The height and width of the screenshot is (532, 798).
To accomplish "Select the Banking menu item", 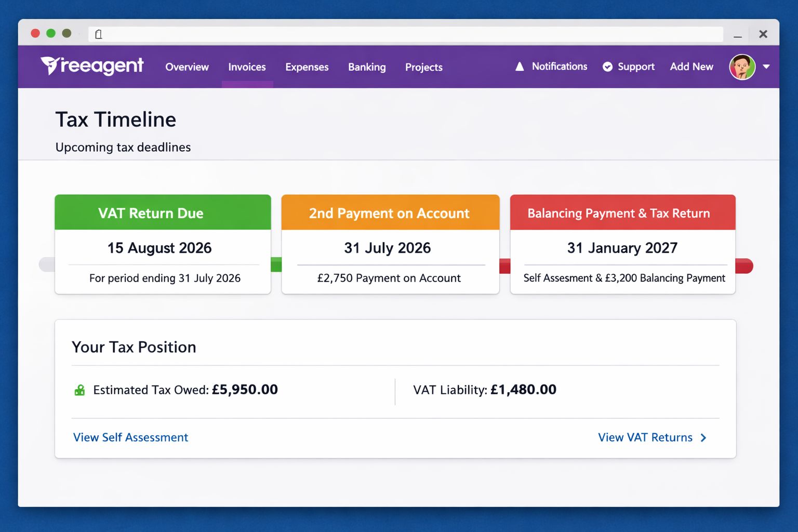I will click(367, 67).
